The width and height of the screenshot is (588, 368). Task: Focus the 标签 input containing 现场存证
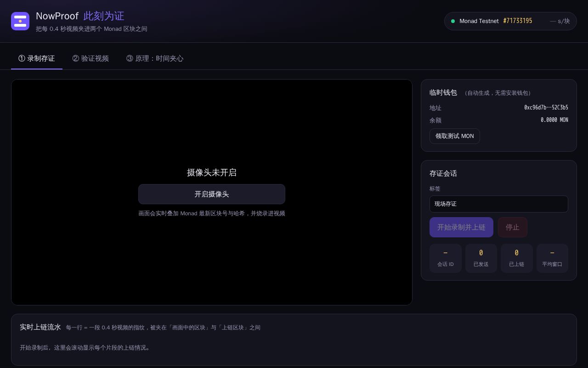(499, 204)
